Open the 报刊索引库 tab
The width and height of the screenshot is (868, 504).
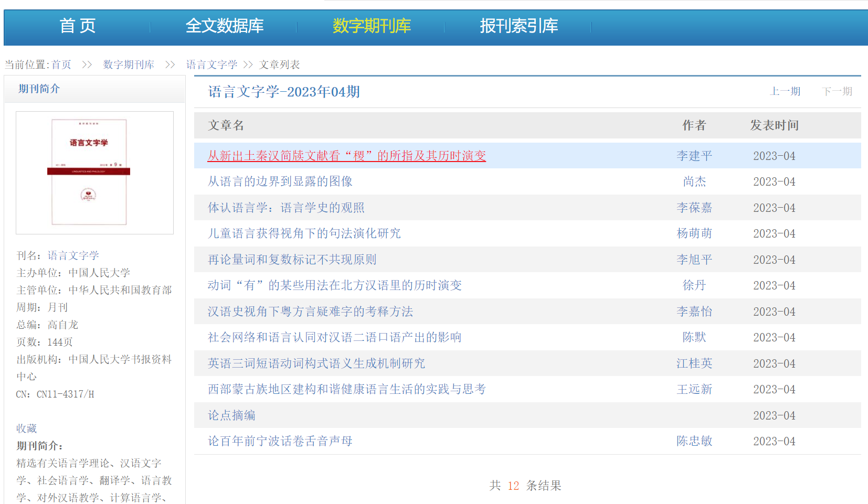tap(518, 26)
